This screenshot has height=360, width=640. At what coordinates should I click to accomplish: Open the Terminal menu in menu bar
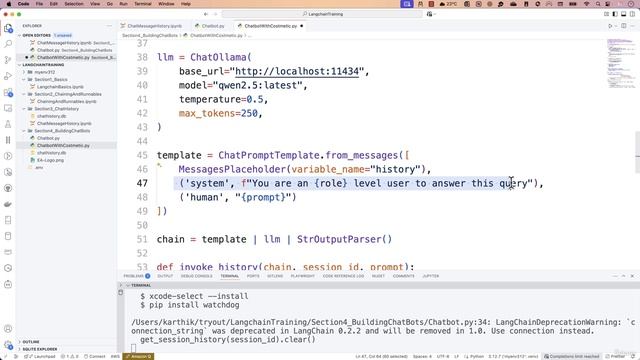tap(142, 4)
